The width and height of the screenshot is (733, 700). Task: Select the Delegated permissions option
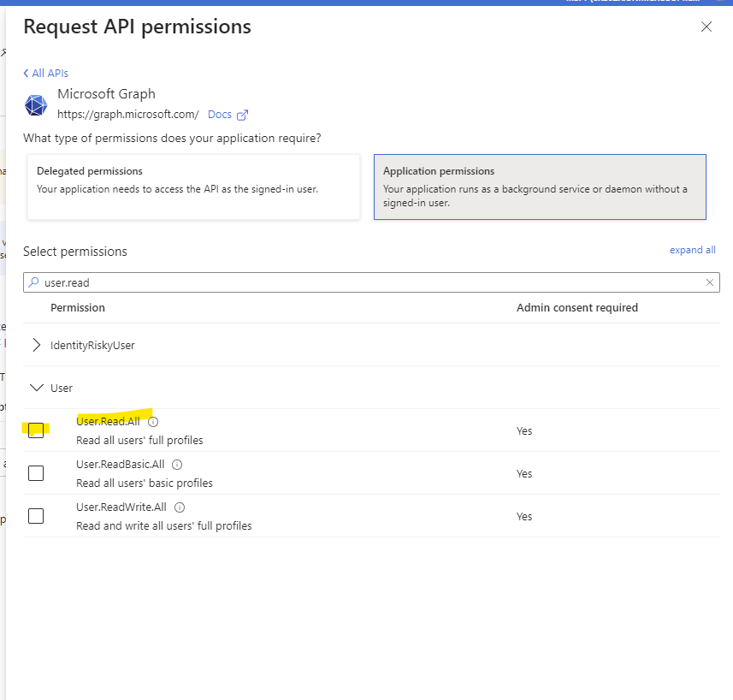tap(193, 187)
